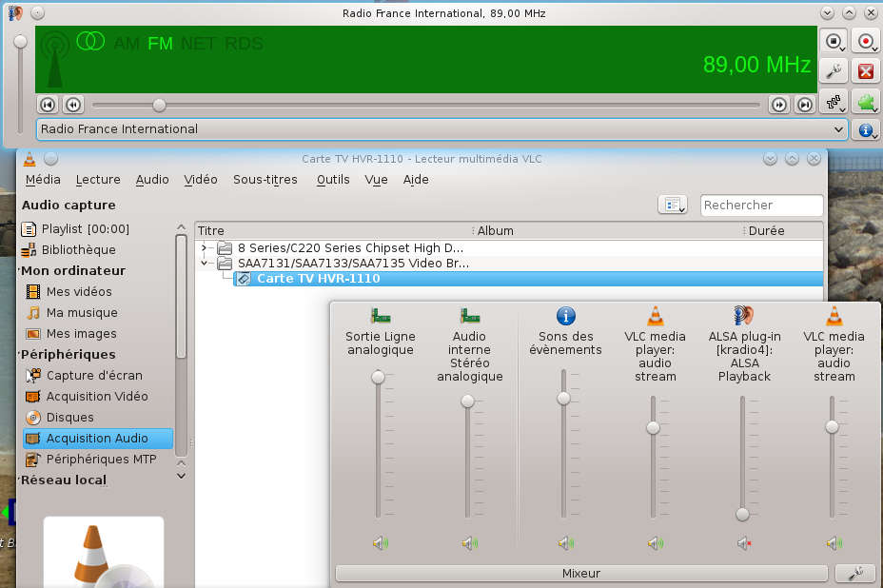
Task: Open the Sous-titres menu in VLC
Action: coord(265,180)
